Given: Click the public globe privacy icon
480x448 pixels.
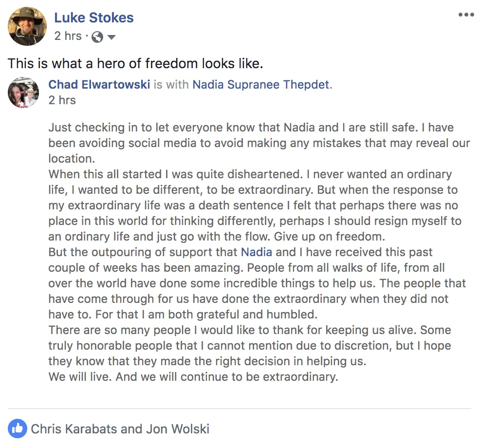Looking at the screenshot, I should tap(97, 37).
